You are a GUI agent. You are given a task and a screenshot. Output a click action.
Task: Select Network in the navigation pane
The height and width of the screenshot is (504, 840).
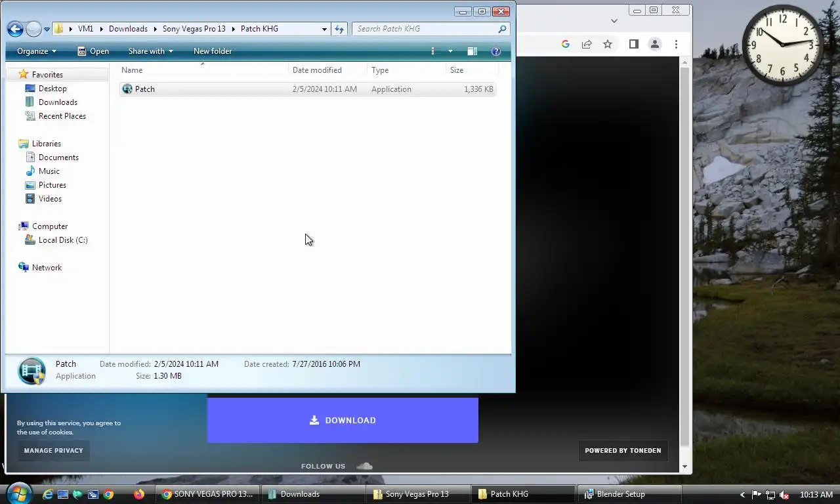pyautogui.click(x=40, y=268)
